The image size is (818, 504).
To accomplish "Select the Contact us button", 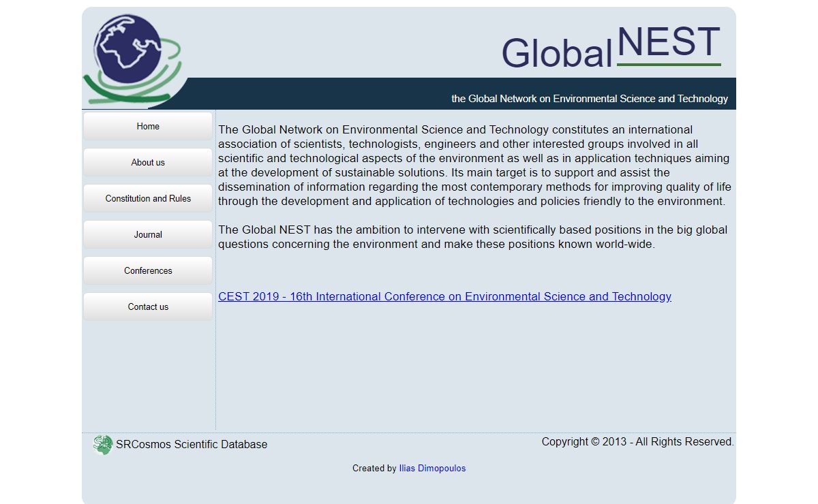I will [x=148, y=306].
